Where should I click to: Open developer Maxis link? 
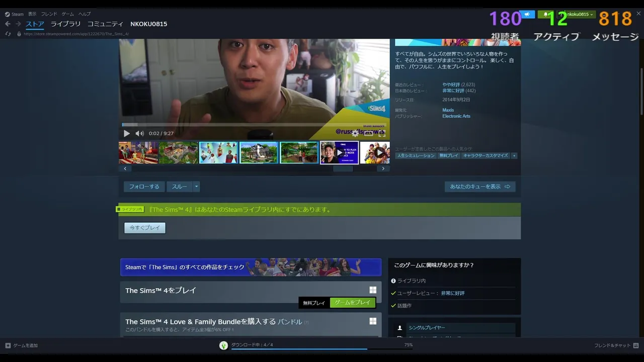[448, 110]
